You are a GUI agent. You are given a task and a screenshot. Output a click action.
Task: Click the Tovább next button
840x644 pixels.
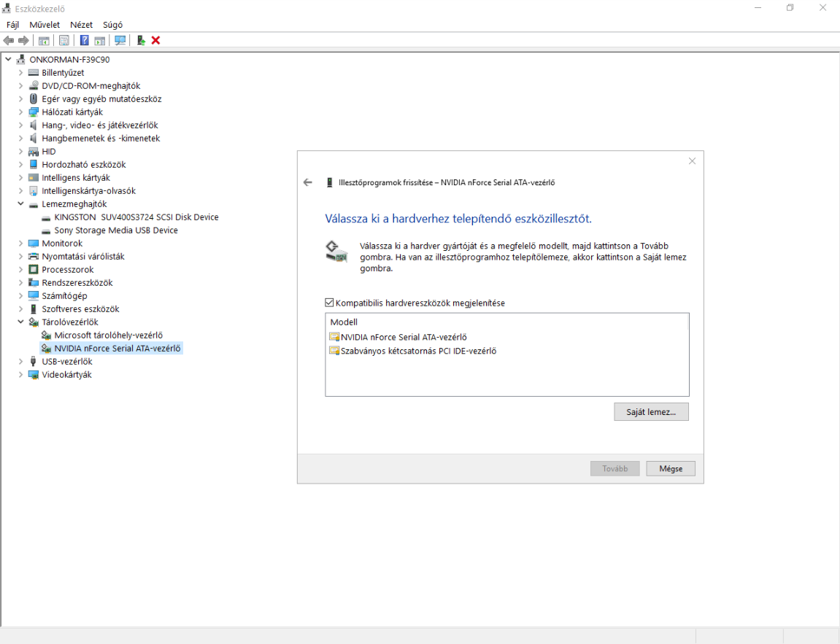click(615, 468)
